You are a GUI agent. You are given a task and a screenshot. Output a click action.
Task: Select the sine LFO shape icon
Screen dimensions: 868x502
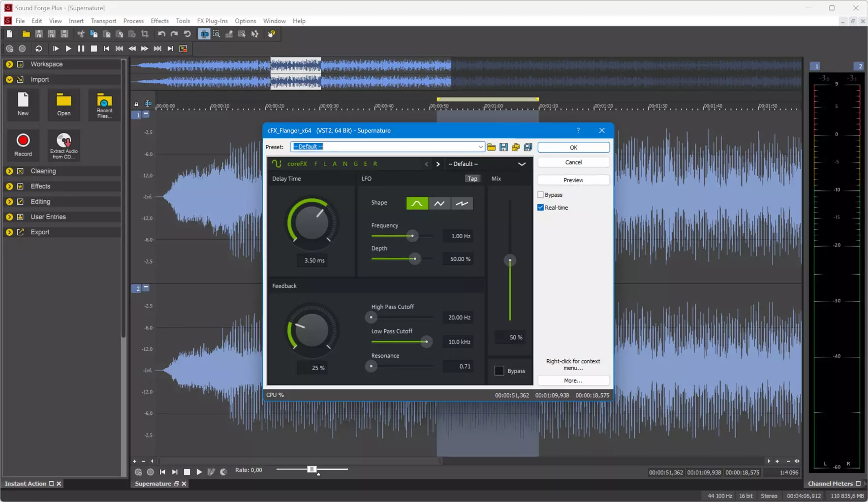(417, 203)
